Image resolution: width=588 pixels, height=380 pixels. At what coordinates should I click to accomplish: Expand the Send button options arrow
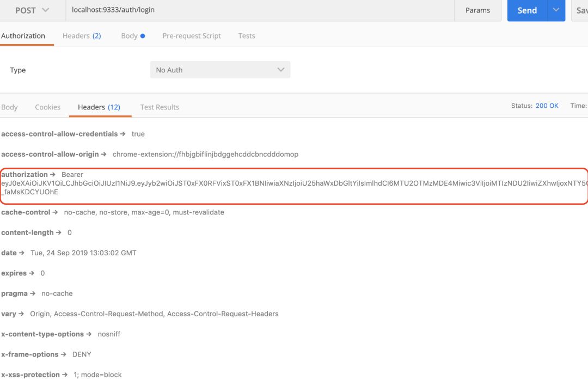[x=554, y=10]
